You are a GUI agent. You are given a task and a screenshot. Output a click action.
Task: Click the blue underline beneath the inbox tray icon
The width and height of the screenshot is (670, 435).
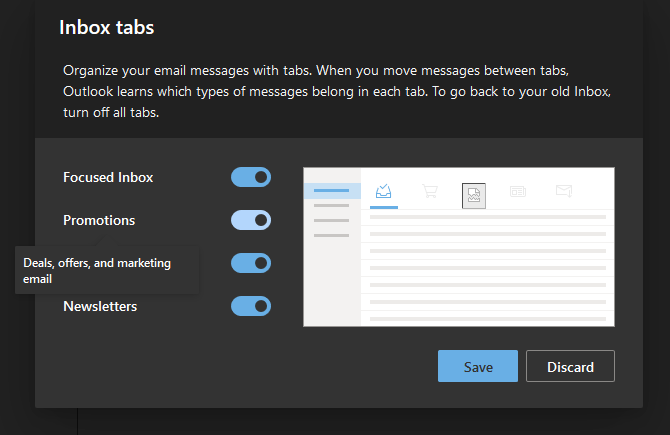(384, 207)
